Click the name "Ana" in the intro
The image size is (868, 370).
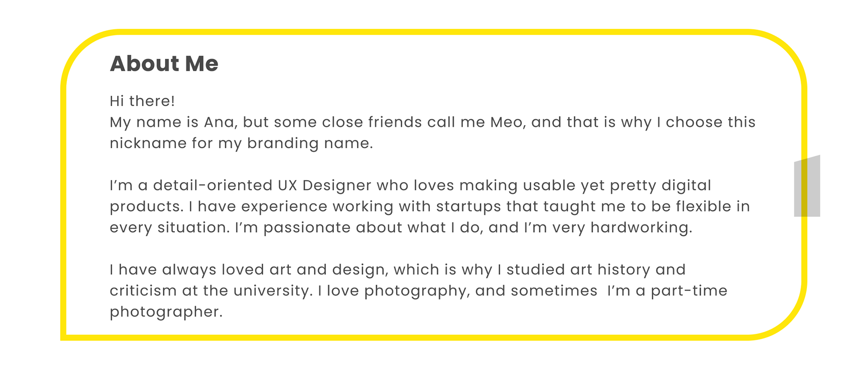click(x=220, y=122)
